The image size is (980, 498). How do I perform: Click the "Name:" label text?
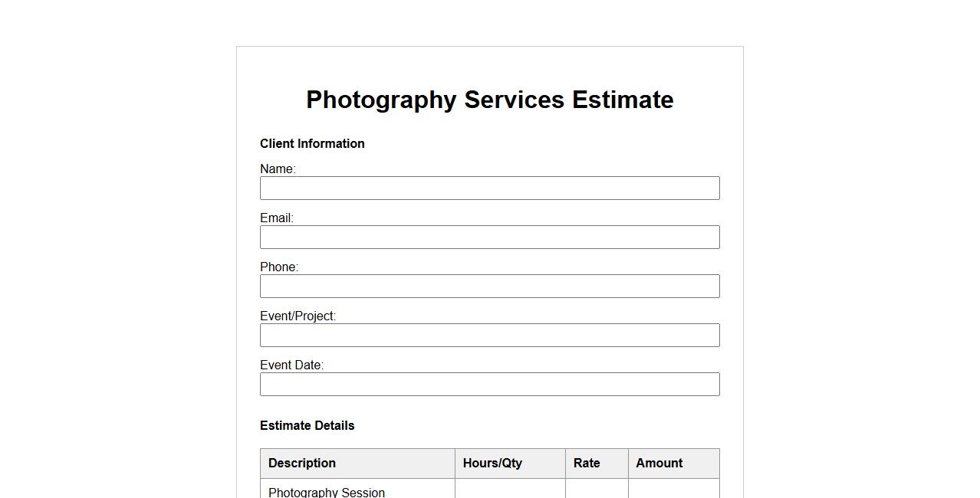278,169
